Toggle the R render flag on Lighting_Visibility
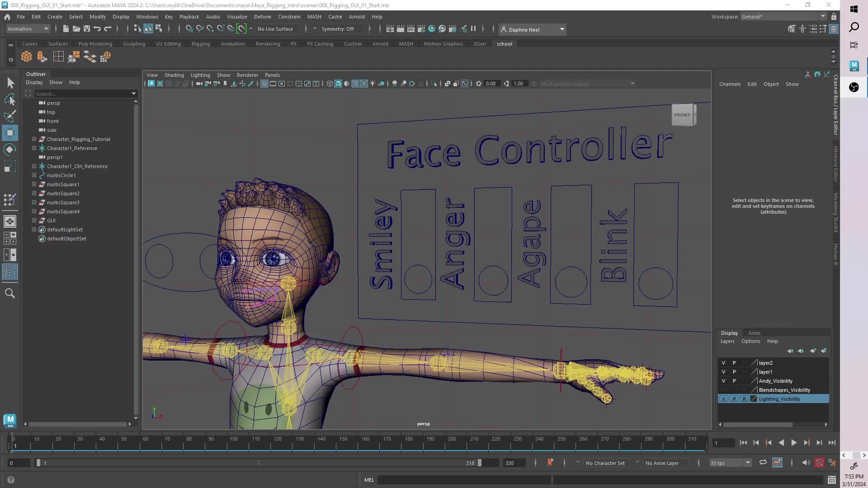The height and width of the screenshot is (488, 868). pyautogui.click(x=744, y=399)
